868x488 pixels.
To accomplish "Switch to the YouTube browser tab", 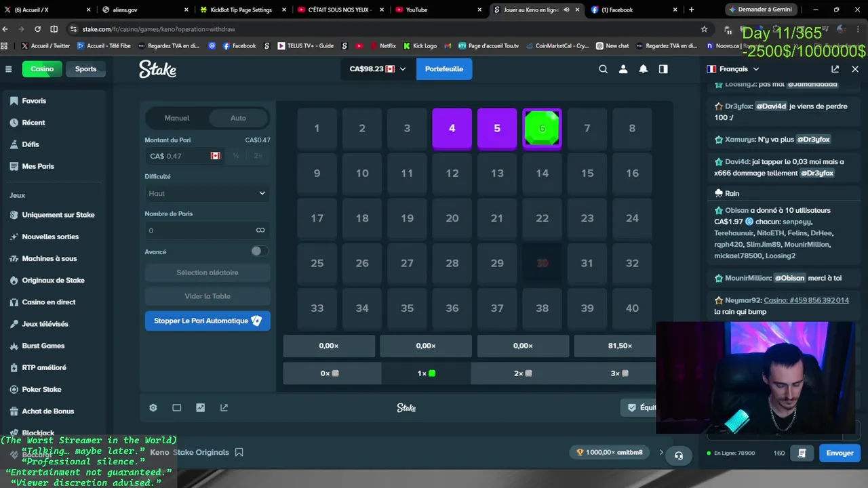I will tap(437, 9).
